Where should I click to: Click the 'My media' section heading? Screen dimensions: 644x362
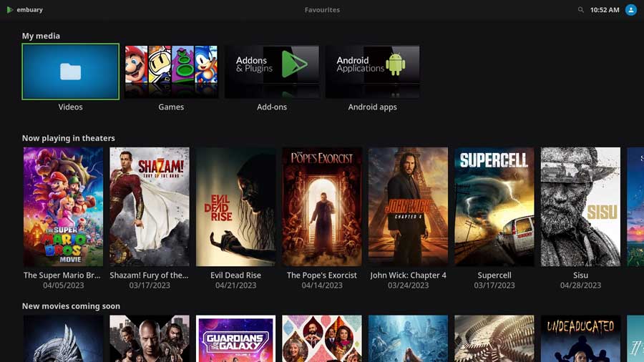pyautogui.click(x=41, y=36)
